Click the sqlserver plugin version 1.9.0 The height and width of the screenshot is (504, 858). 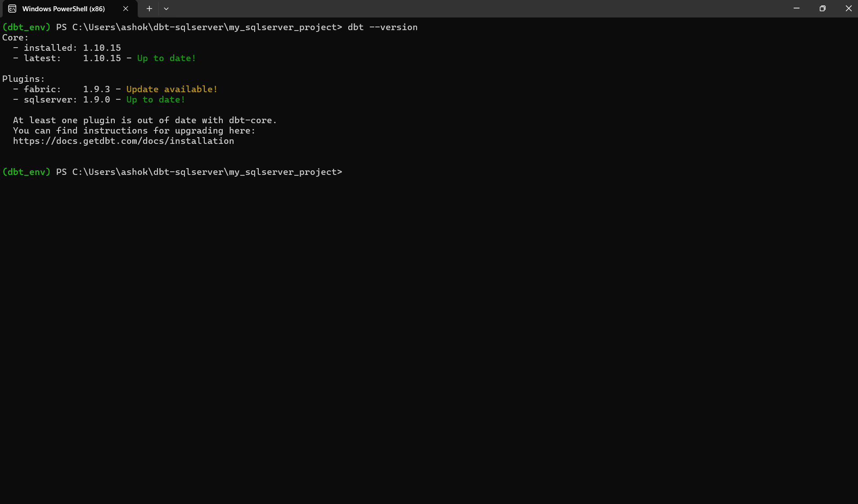[x=97, y=100]
